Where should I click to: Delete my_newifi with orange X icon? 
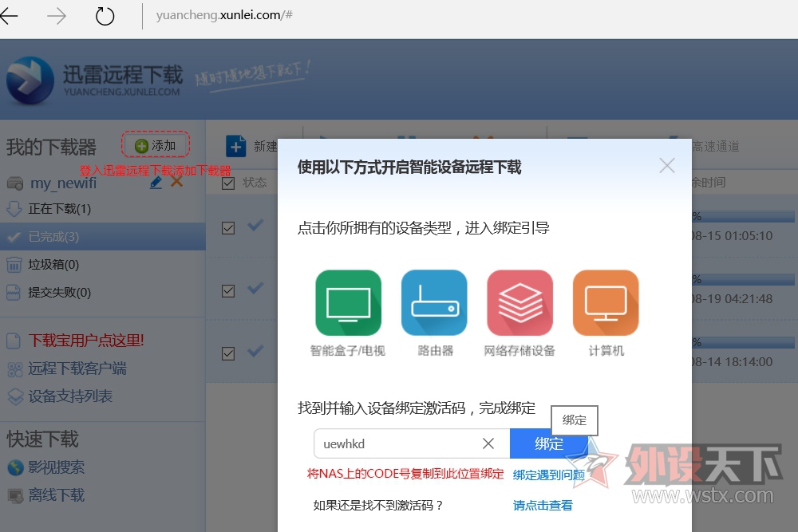tap(176, 182)
